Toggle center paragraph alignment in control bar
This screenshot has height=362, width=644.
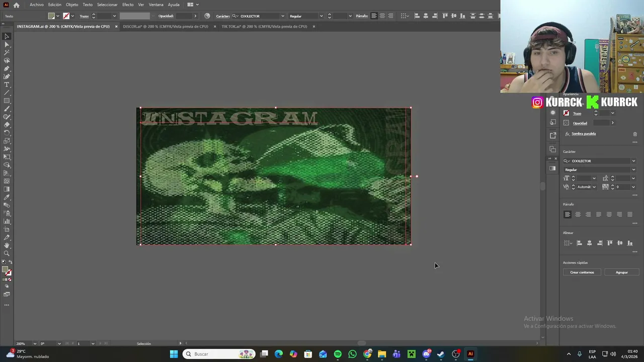[x=382, y=16]
